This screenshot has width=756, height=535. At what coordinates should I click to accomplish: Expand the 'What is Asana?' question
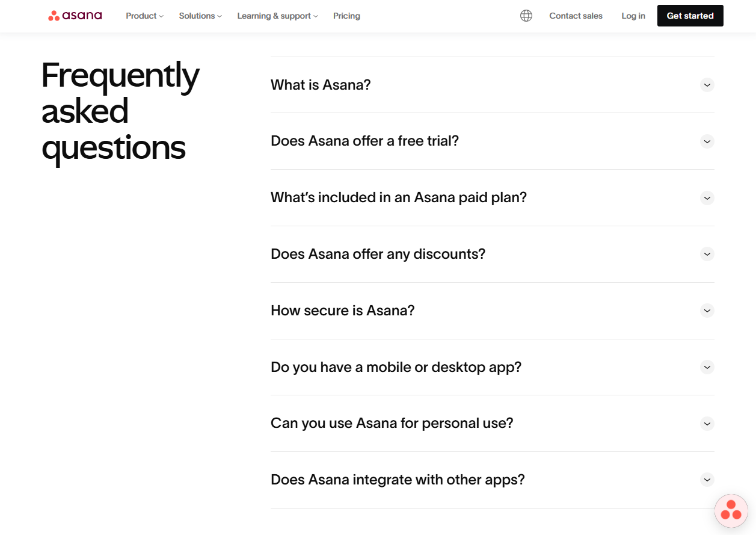[707, 85]
